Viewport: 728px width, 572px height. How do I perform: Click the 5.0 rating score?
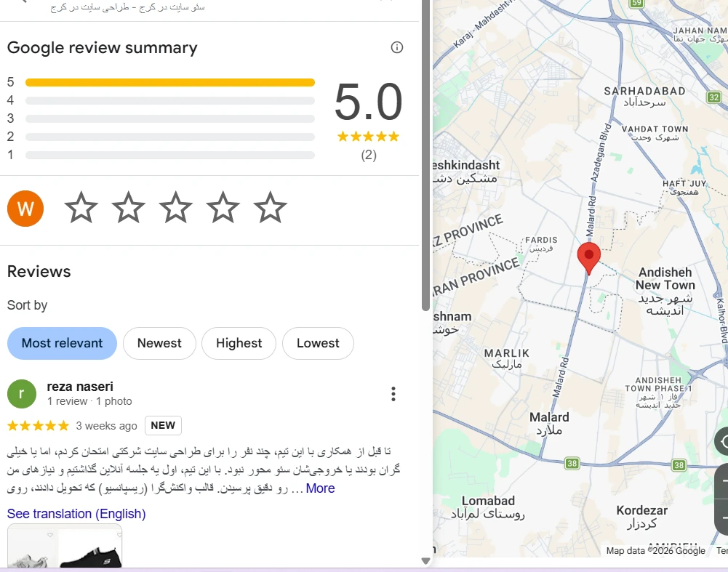(x=369, y=101)
